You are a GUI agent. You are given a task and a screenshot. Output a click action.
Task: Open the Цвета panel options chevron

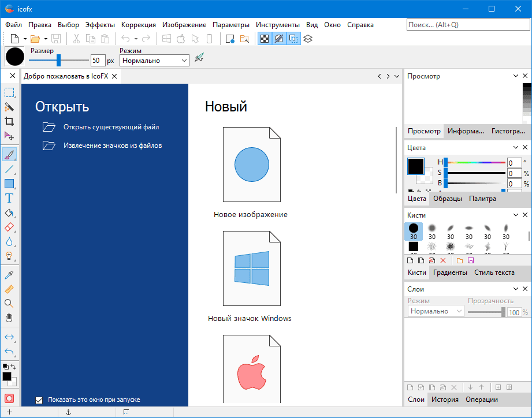[x=516, y=147]
